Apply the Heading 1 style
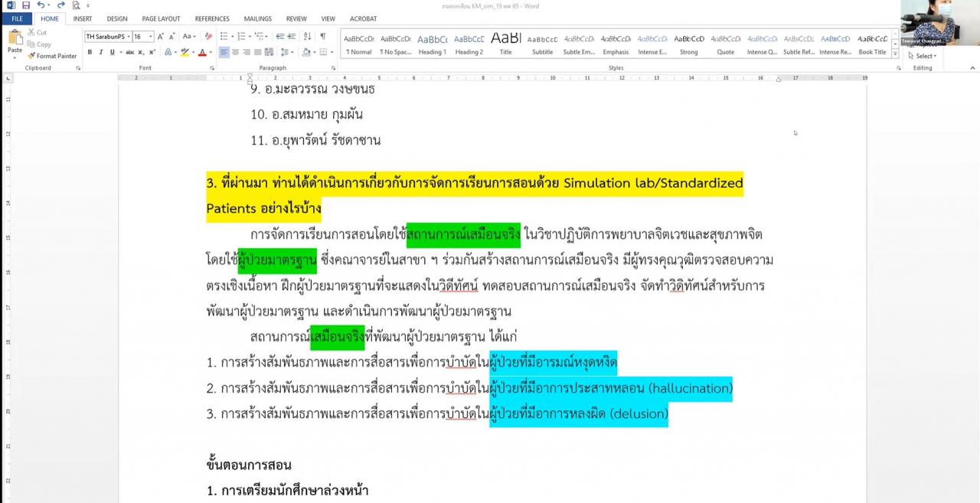This screenshot has width=980, height=503. click(432, 44)
